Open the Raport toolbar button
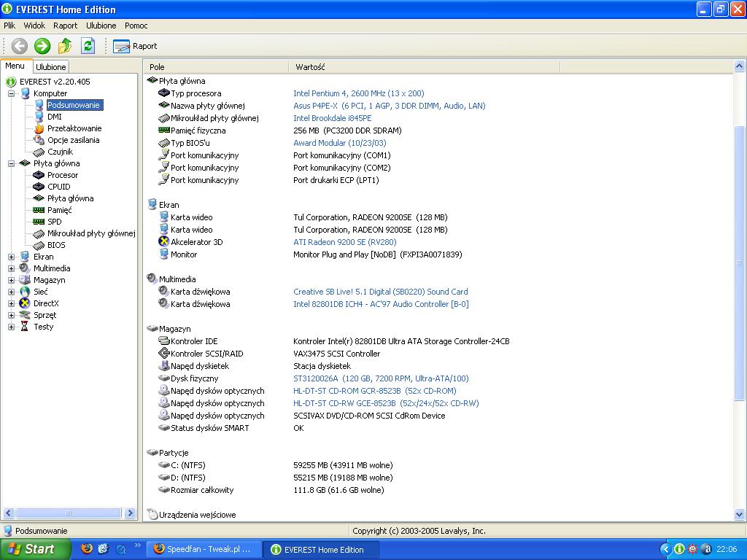This screenshot has width=747, height=560. coord(135,46)
